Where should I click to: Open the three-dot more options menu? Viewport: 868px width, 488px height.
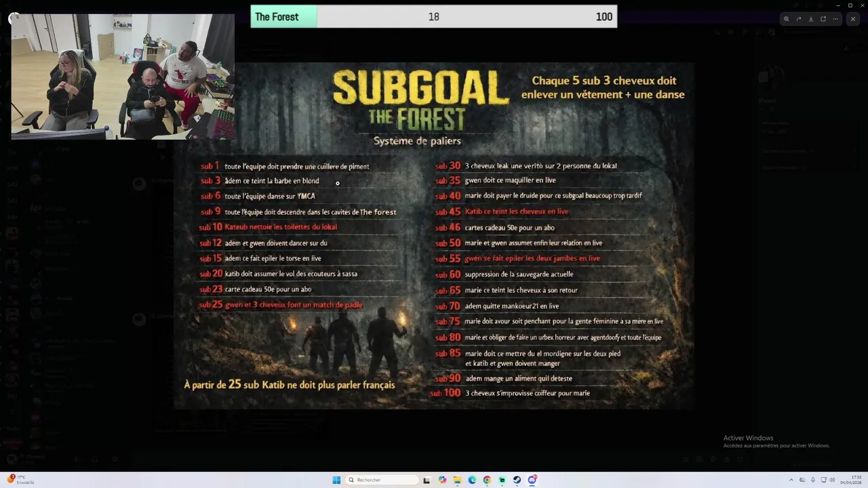click(836, 19)
